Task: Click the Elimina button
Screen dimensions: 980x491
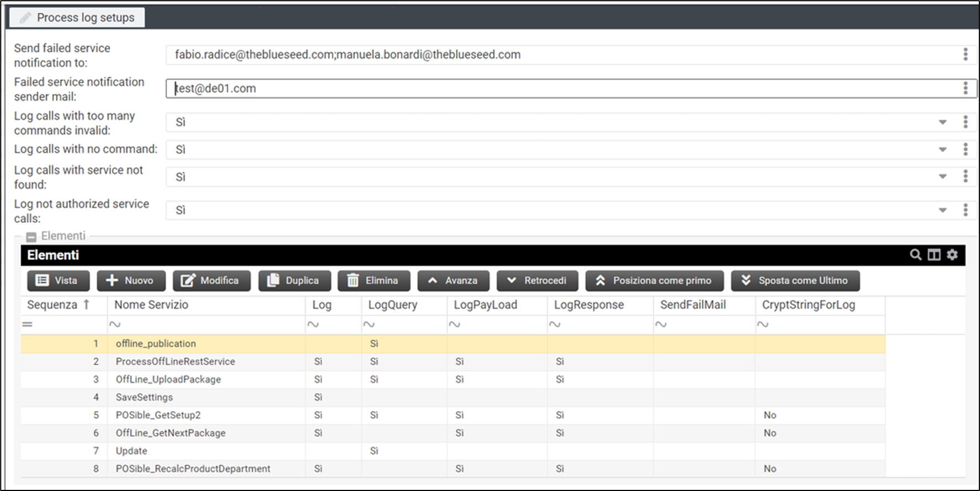Action: click(374, 281)
